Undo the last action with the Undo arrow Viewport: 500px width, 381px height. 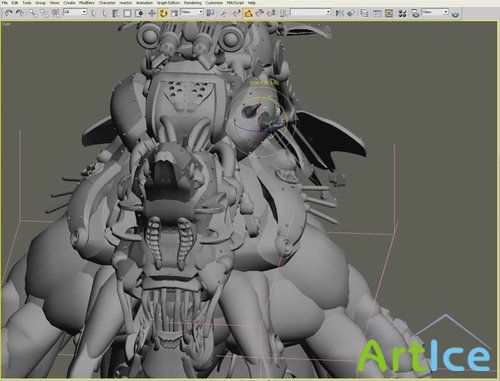[x=8, y=13]
